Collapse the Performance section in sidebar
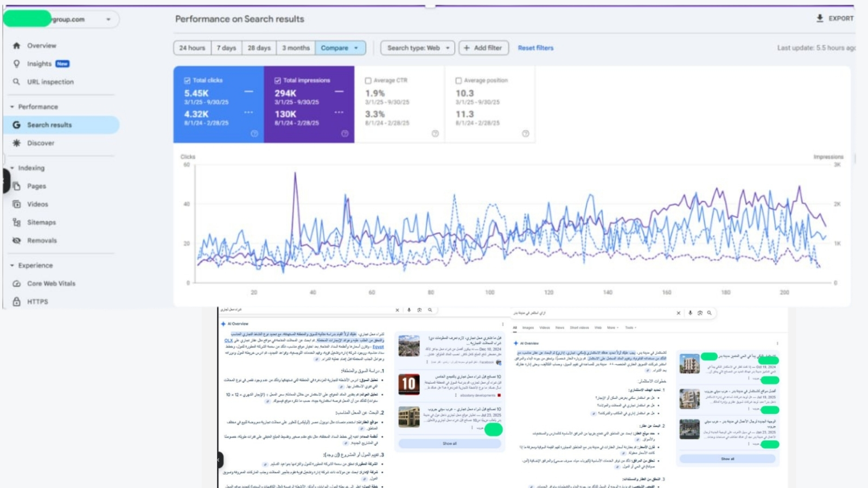This screenshot has height=488, width=868. [12, 107]
